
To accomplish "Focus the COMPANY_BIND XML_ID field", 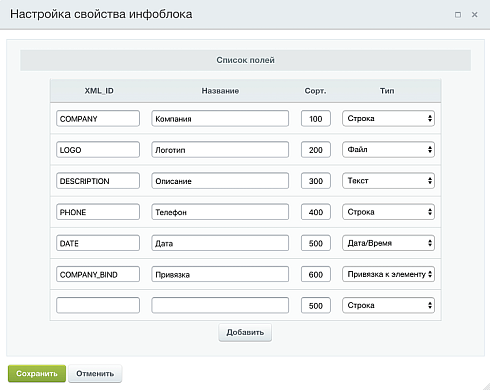I will click(98, 274).
